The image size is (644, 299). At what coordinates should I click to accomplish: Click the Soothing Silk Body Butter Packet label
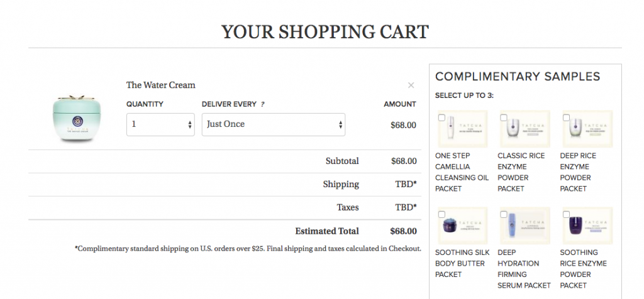[462, 263]
